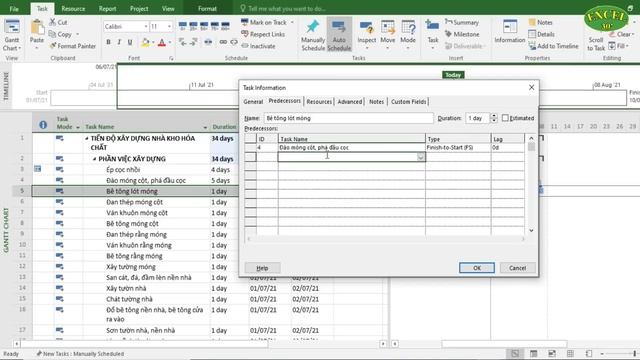The image size is (640, 360).
Task: Confirm the dialog with OK
Action: 477,268
